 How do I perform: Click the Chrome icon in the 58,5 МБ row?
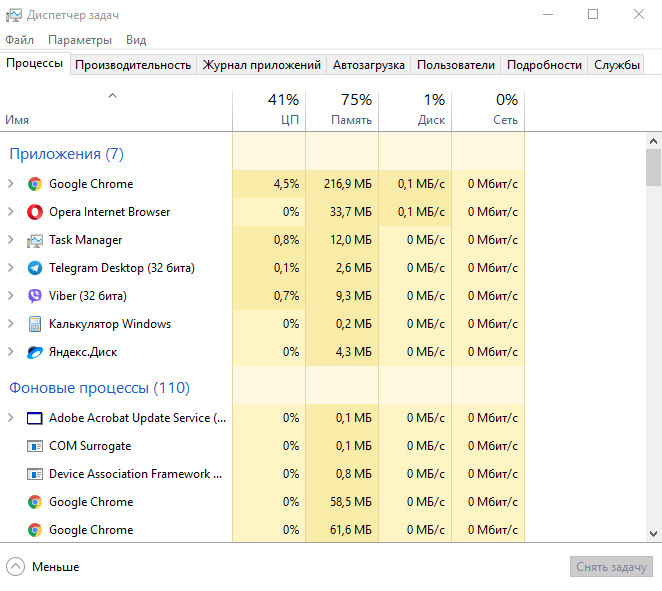click(x=35, y=502)
